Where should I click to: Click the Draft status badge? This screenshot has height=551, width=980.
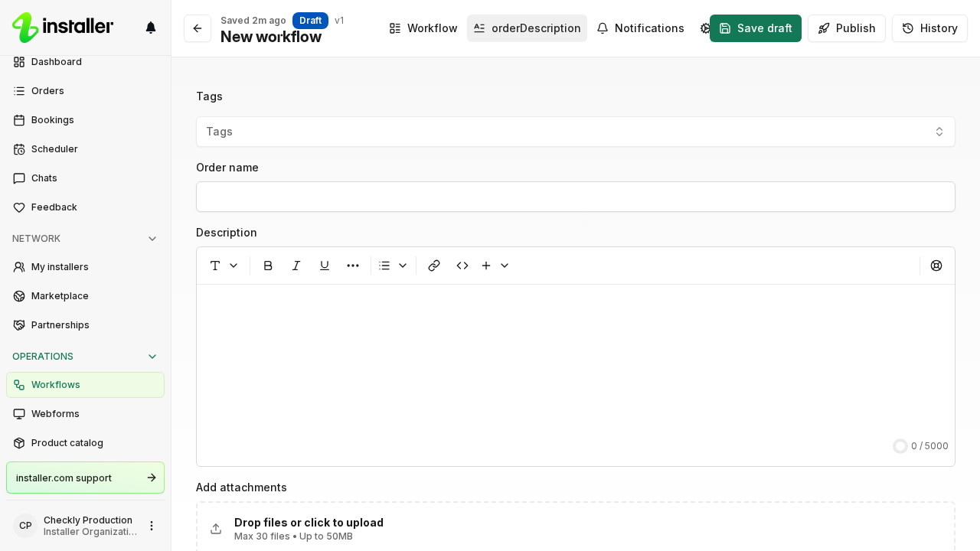pyautogui.click(x=310, y=21)
